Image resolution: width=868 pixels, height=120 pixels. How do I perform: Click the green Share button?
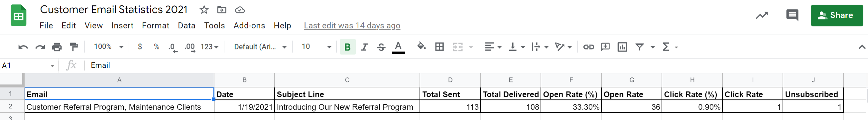point(837,16)
